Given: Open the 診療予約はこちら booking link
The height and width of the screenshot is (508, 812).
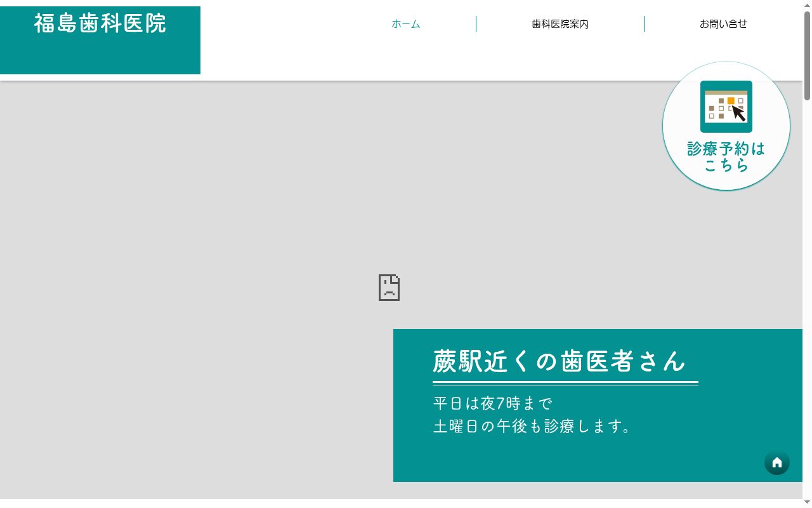Looking at the screenshot, I should click(x=726, y=157).
